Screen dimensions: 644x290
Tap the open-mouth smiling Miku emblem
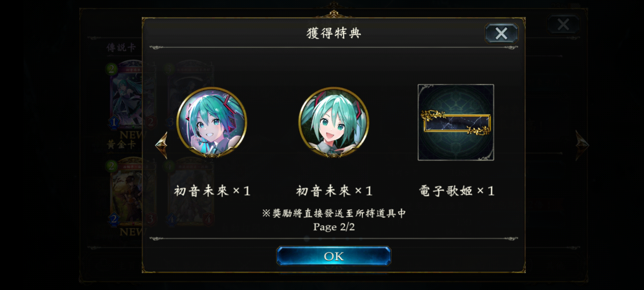334,122
